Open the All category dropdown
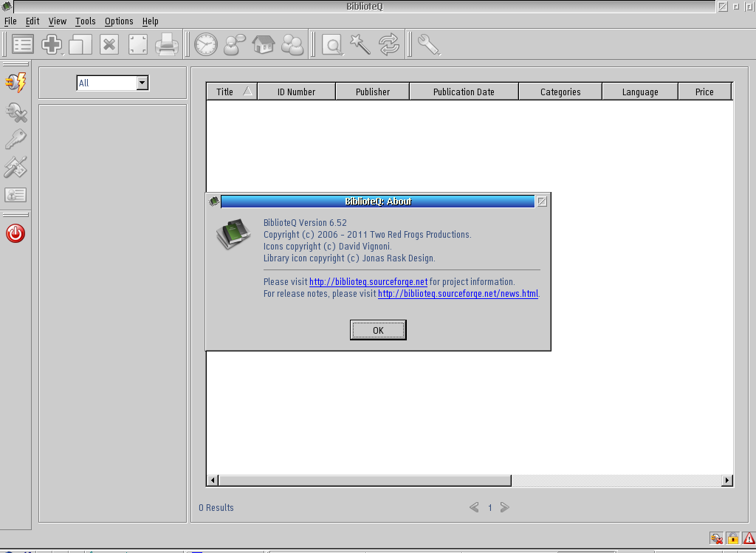Screen dimensions: 756x553 [112, 83]
